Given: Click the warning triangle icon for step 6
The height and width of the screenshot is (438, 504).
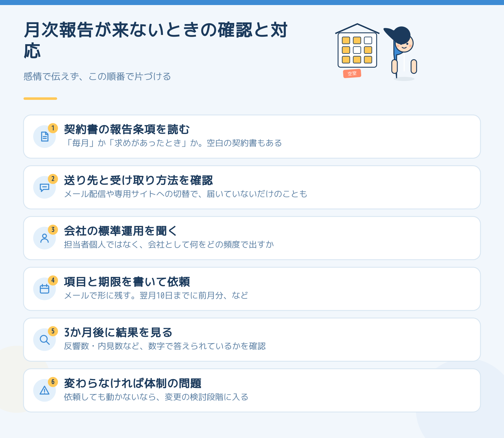Looking at the screenshot, I should click(45, 390).
